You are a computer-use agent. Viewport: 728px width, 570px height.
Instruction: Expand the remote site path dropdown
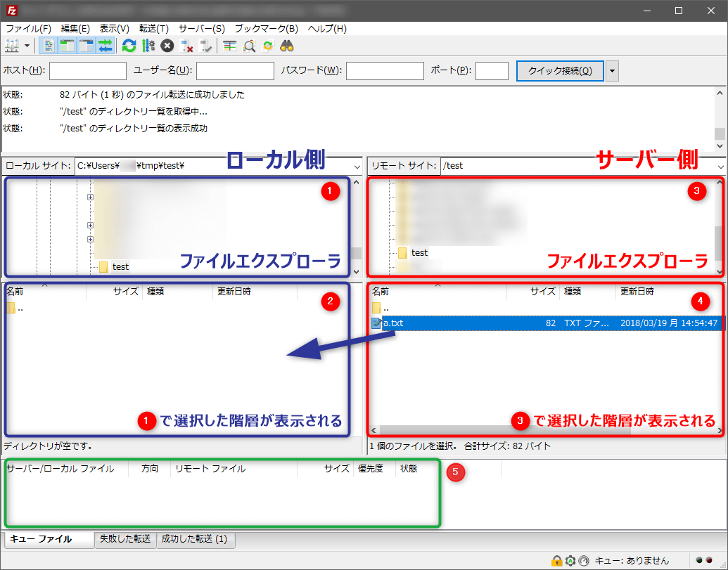[720, 166]
